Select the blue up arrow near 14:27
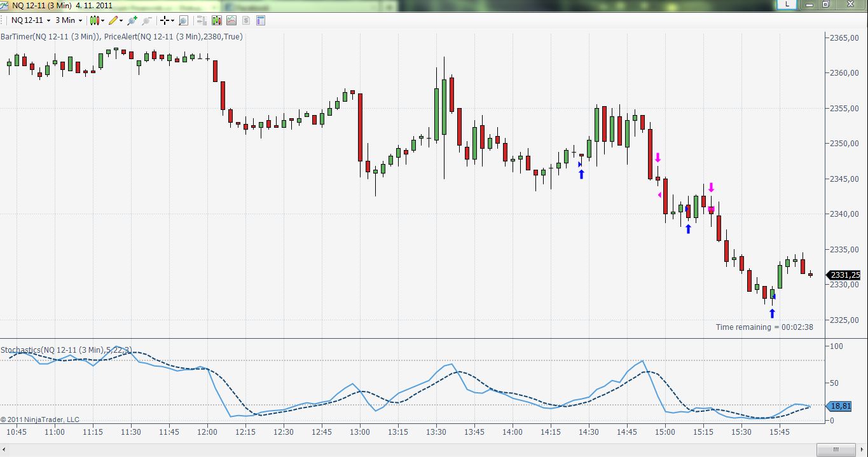 [581, 174]
